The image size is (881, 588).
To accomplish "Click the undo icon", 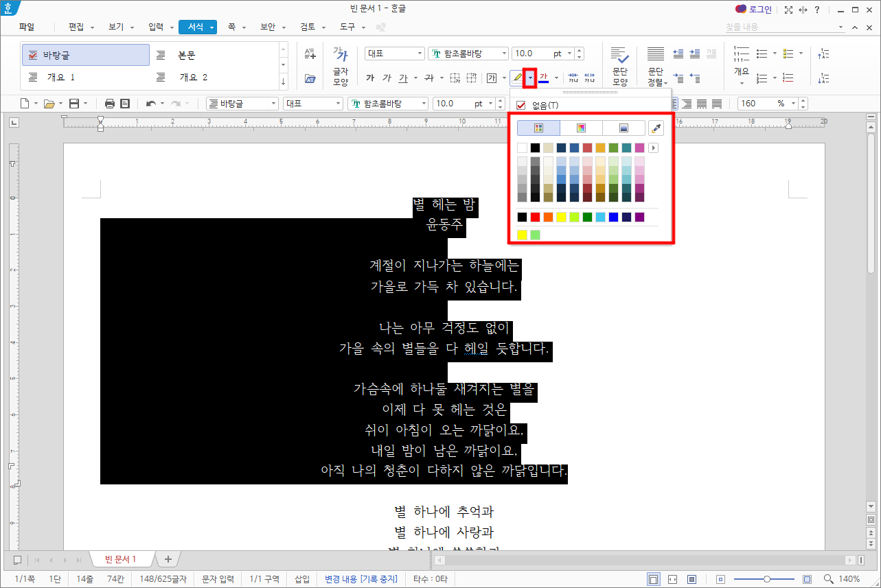I will pos(151,104).
